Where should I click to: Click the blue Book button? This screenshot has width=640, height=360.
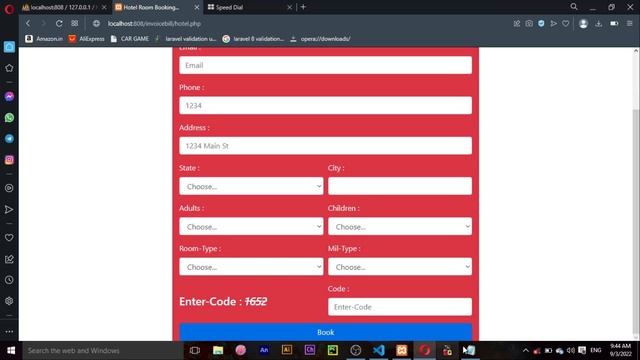[325, 332]
